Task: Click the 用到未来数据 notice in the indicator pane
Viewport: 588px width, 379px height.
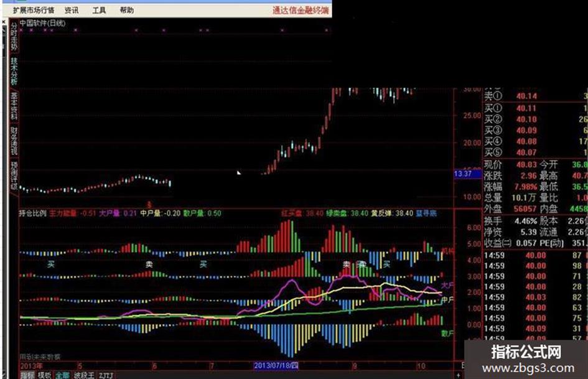Action: coord(40,357)
